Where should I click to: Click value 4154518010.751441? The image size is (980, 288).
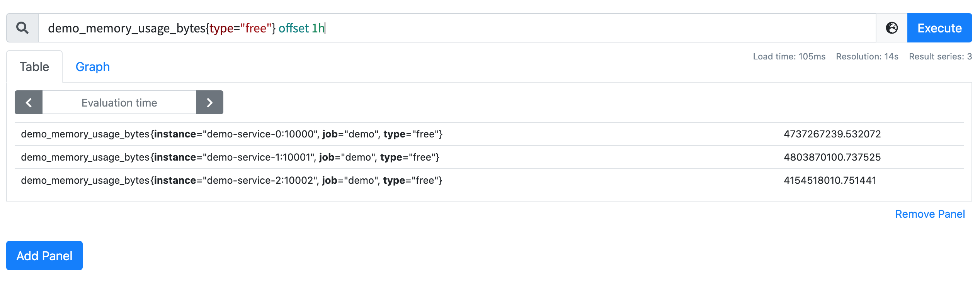(x=830, y=180)
